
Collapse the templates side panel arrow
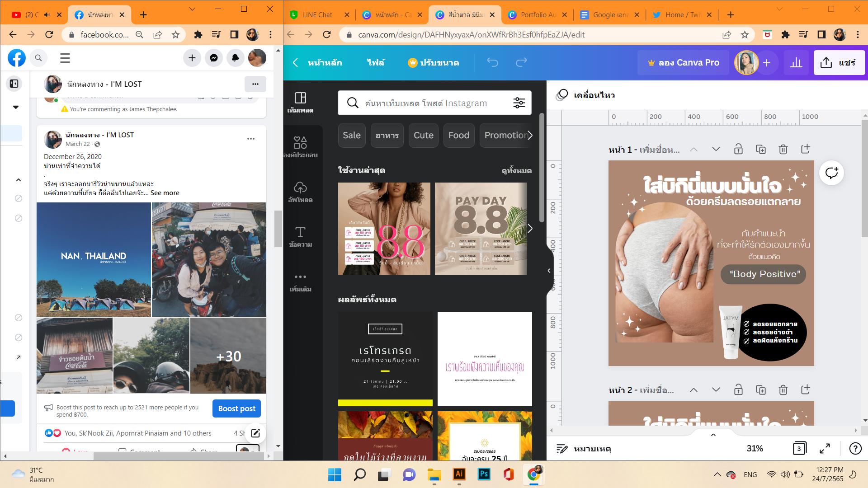pos(549,271)
